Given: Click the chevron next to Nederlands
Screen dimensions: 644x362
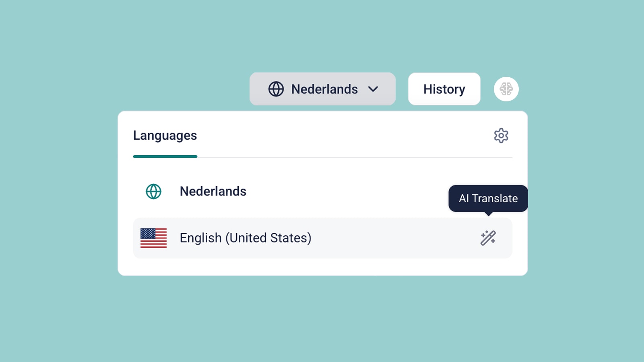Looking at the screenshot, I should coord(374,89).
